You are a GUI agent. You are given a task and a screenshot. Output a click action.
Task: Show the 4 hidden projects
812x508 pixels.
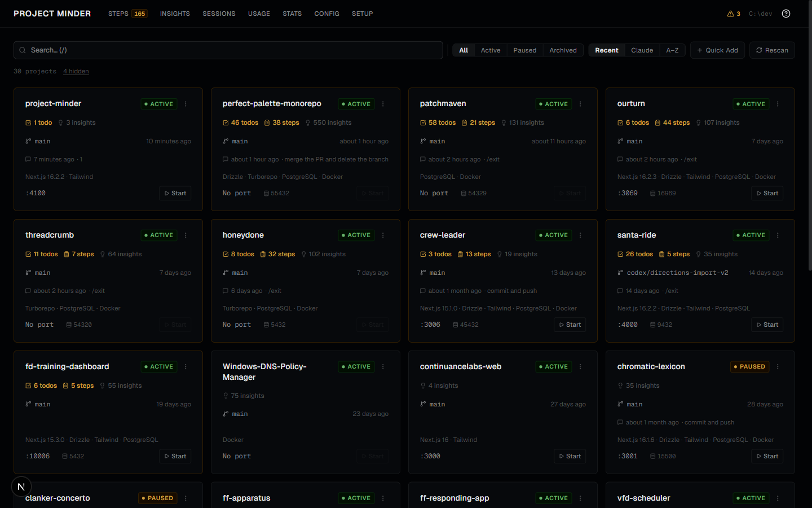(x=76, y=71)
